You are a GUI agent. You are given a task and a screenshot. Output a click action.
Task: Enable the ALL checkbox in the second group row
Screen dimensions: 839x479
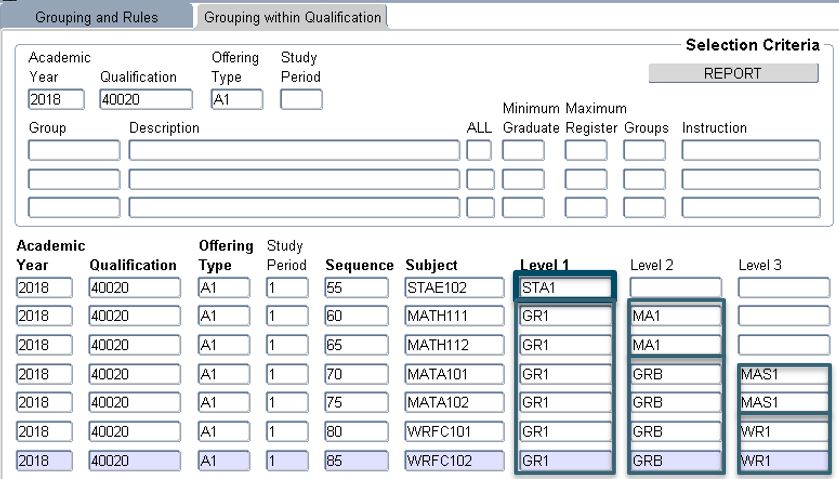pos(479,180)
